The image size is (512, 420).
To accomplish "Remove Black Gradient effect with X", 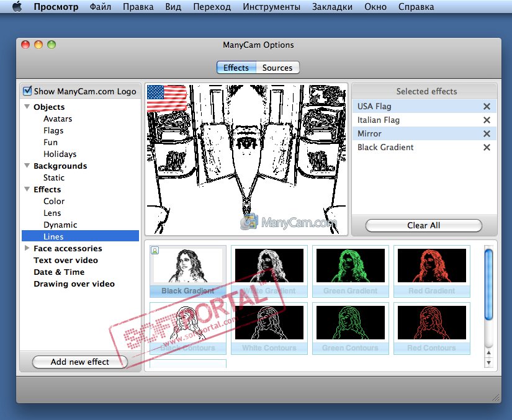I will [487, 148].
